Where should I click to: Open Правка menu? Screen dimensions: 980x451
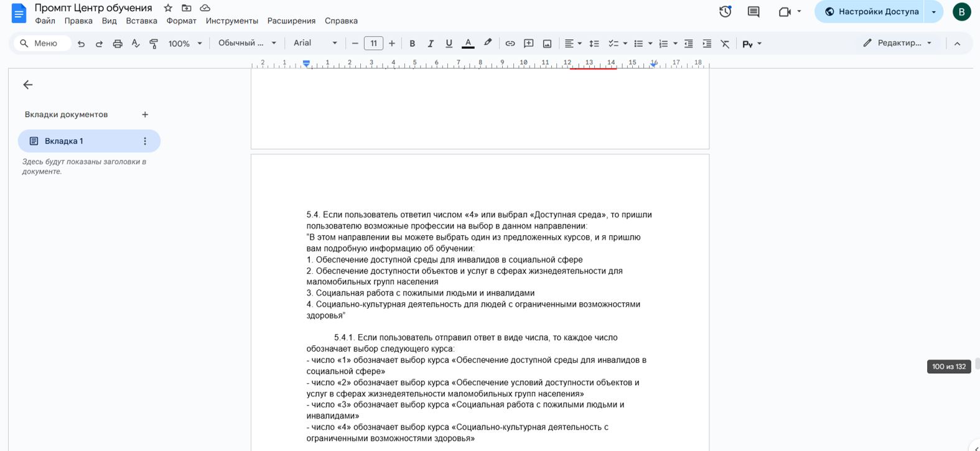(x=78, y=21)
